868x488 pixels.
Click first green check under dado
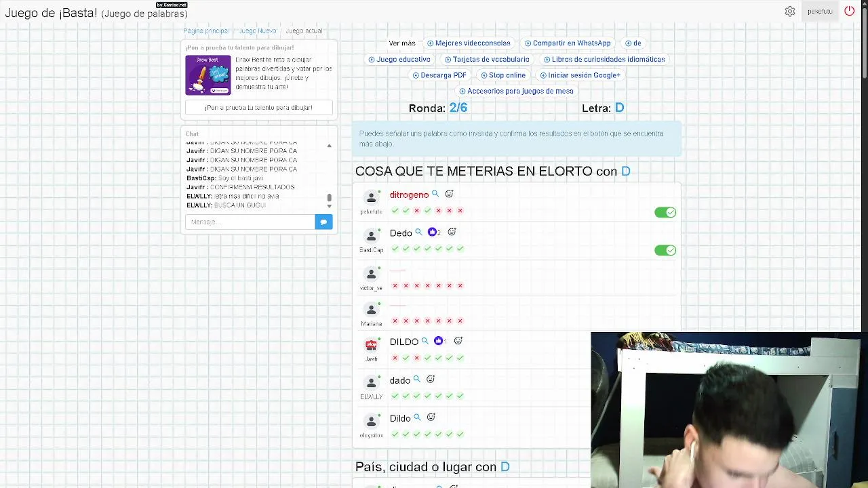[x=395, y=396]
